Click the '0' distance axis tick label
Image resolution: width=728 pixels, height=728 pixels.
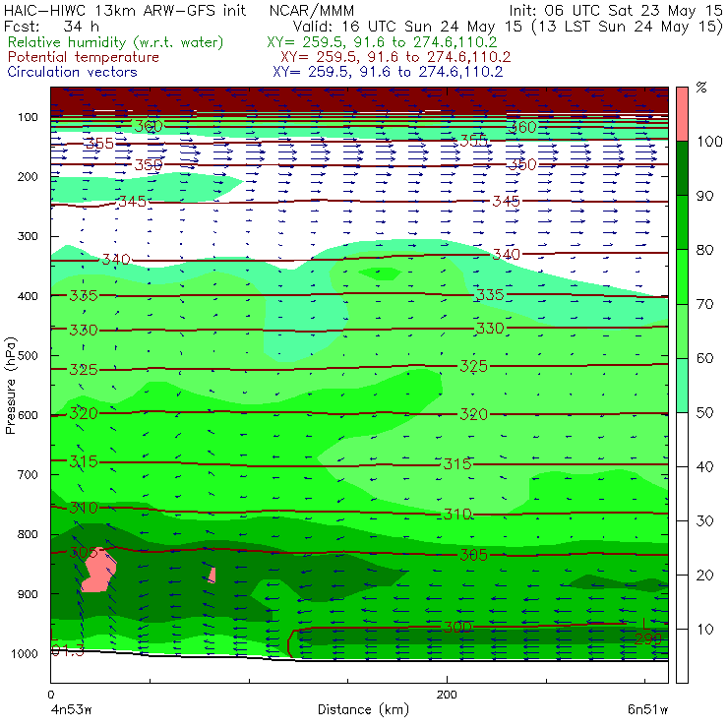(x=50, y=695)
